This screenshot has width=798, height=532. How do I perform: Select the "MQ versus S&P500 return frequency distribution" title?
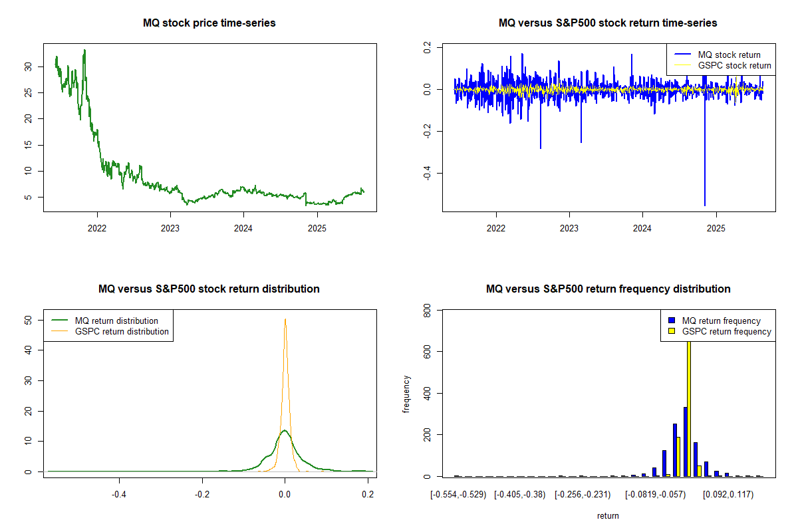pos(608,289)
